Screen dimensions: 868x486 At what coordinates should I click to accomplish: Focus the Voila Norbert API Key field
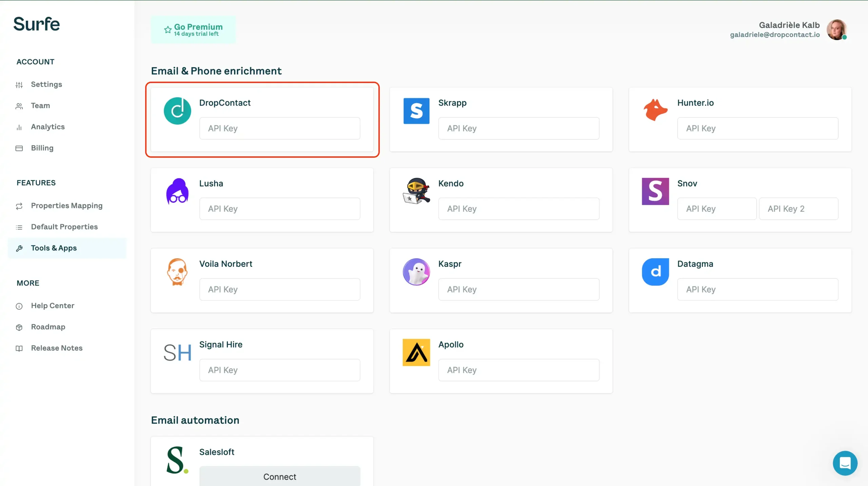[x=280, y=289]
